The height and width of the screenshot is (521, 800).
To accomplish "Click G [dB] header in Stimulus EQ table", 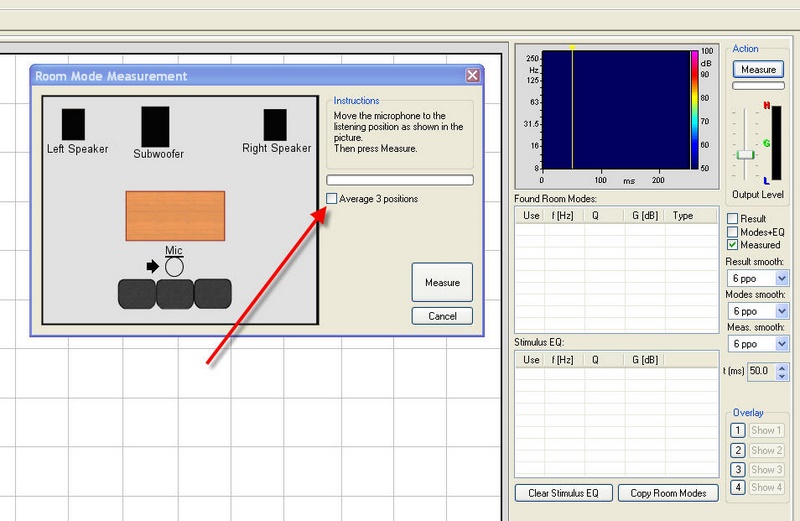I will (x=645, y=360).
